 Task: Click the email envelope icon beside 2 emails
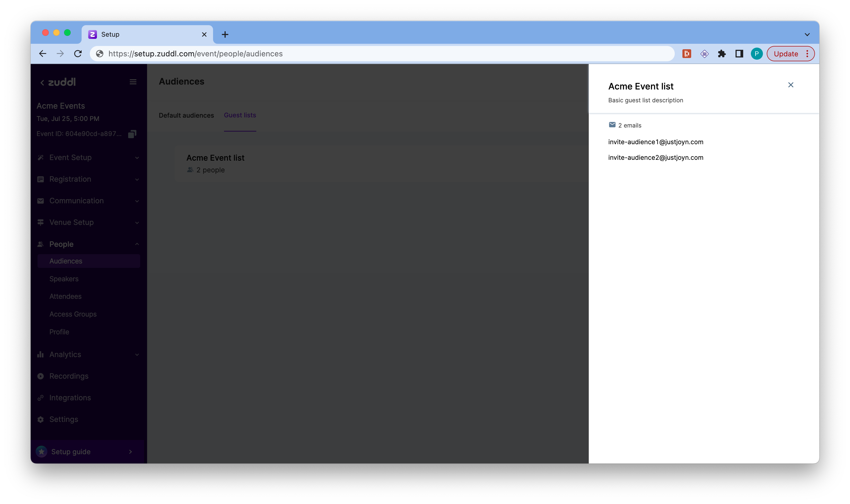(x=612, y=125)
